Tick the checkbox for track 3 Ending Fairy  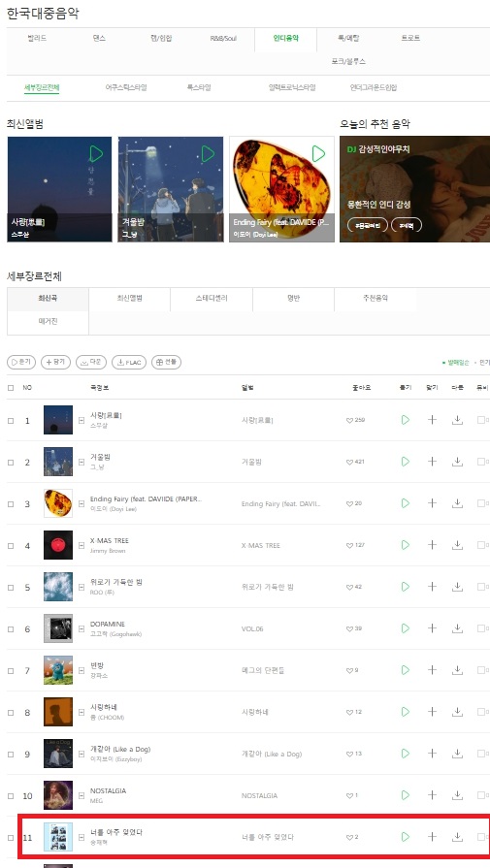click(11, 503)
